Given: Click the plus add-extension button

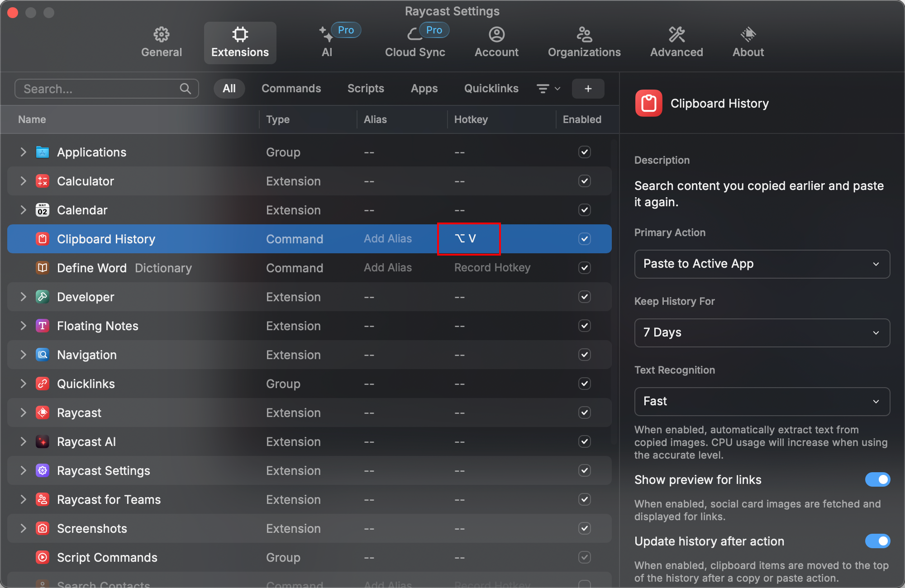Looking at the screenshot, I should [x=588, y=89].
